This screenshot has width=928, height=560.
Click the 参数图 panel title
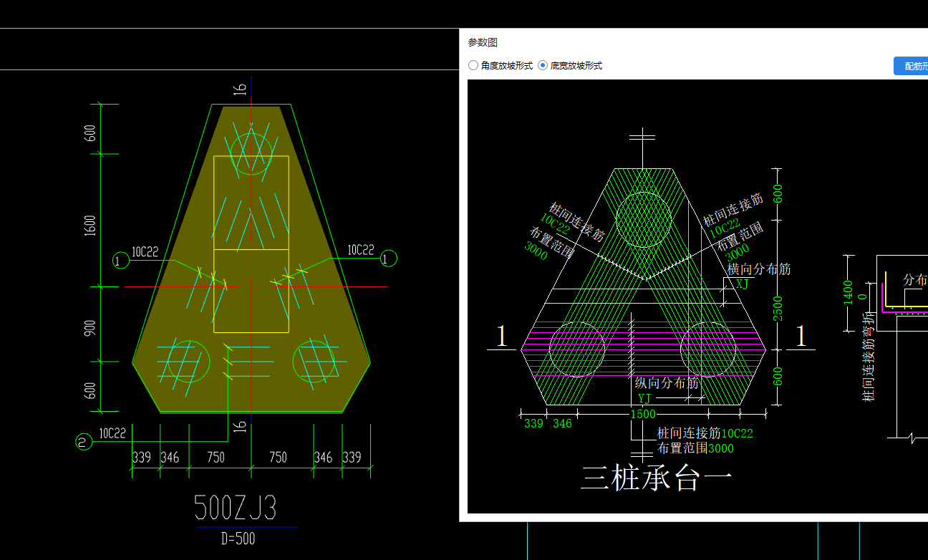(x=483, y=42)
